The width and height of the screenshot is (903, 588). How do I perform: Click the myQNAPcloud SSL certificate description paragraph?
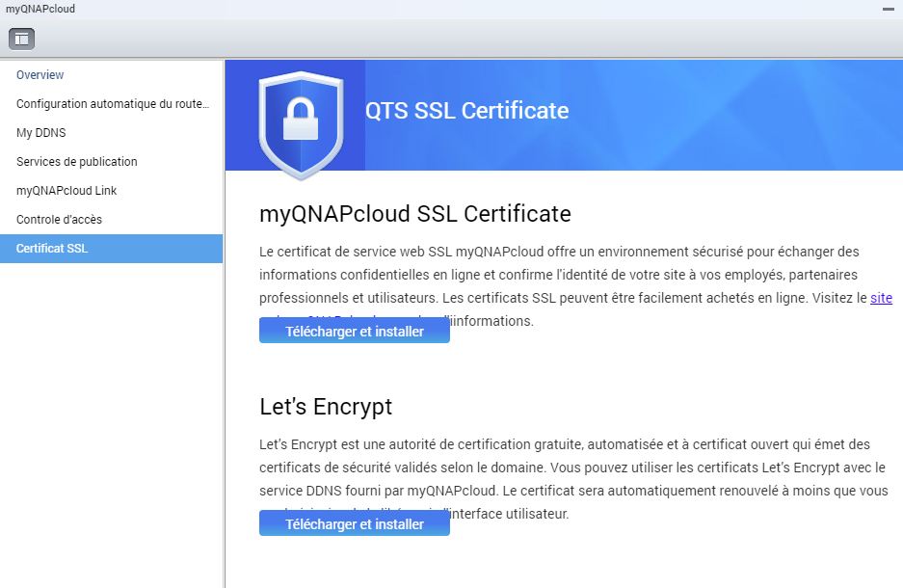pyautogui.click(x=559, y=275)
